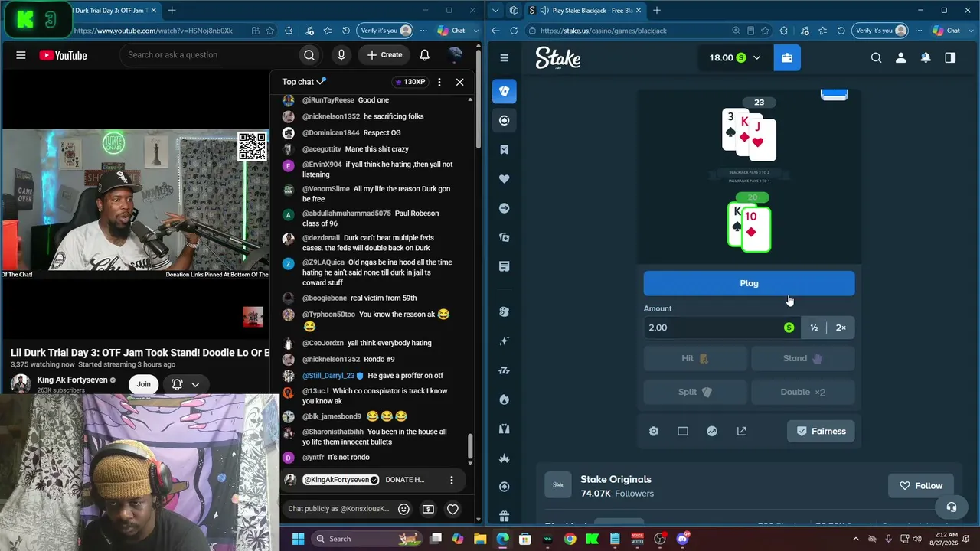Follow Stake Originals
Viewport: 980px width, 551px height.
coord(920,486)
